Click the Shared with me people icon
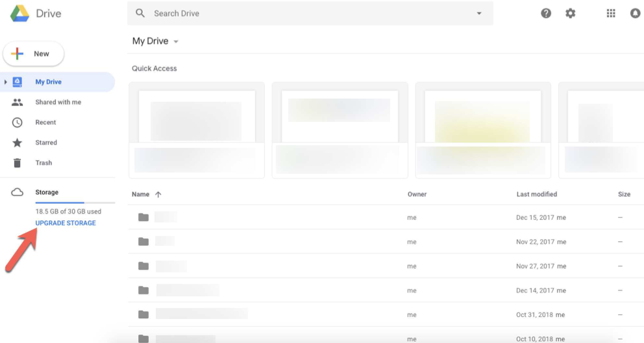 click(x=17, y=102)
